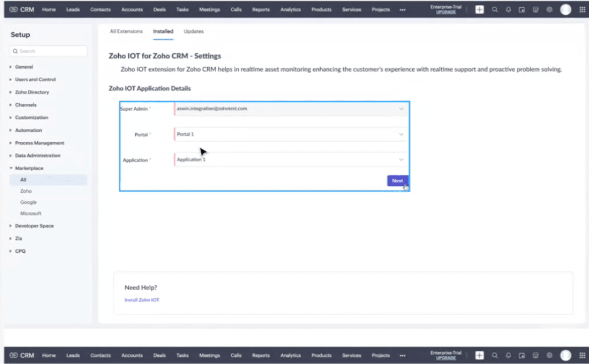The width and height of the screenshot is (589, 364).
Task: Open the calendar icon in the bottom bar
Action: pyautogui.click(x=522, y=355)
